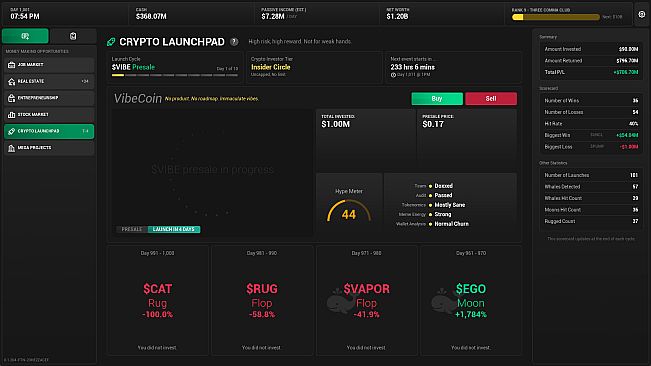The width and height of the screenshot is (651, 366).
Task: Click the rank progress bar at top
Action: pos(556,17)
